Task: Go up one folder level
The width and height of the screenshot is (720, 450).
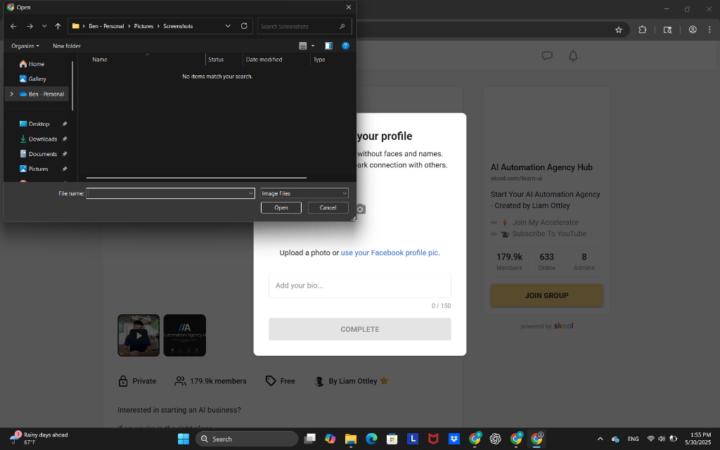Action: [58, 26]
